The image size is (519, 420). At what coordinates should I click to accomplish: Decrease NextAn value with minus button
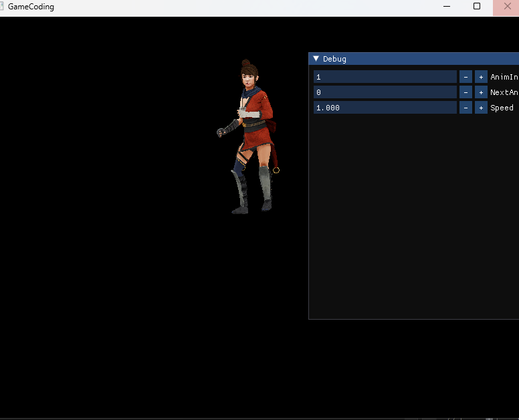click(x=465, y=92)
